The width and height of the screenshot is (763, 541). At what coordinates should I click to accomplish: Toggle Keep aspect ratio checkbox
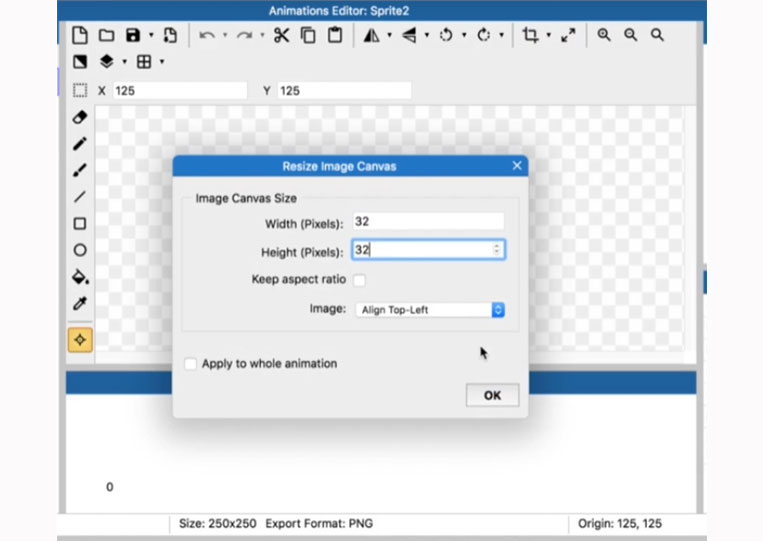359,280
